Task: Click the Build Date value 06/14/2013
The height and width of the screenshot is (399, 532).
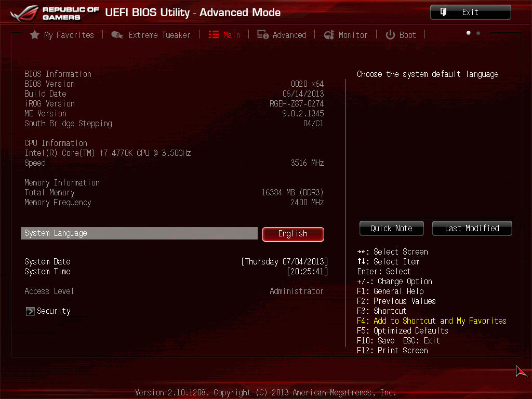Action: click(x=303, y=94)
